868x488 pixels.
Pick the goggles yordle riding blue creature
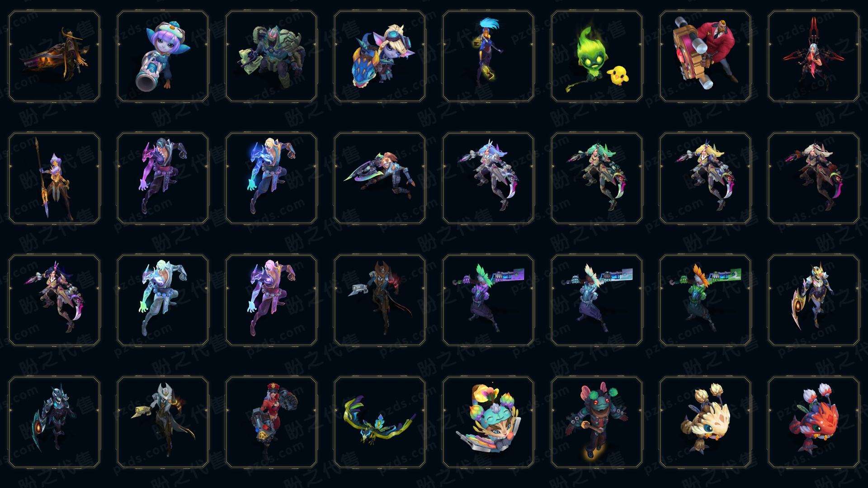pos(379,56)
